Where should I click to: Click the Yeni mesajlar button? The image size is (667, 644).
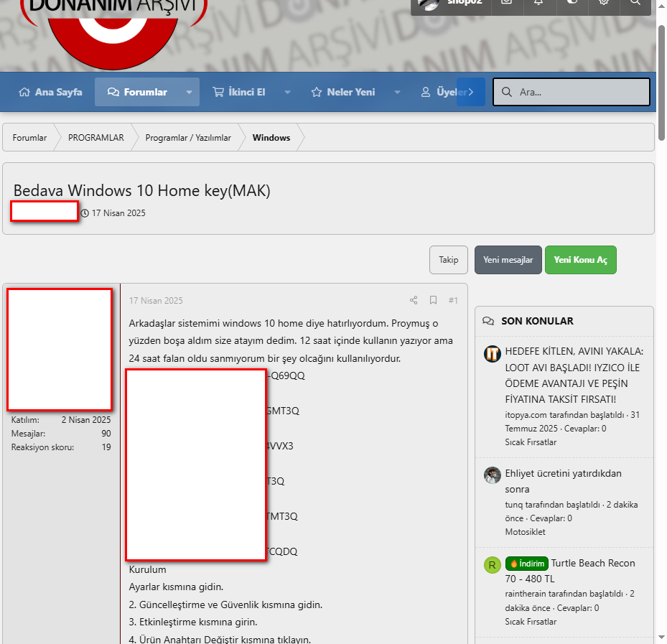pos(508,260)
